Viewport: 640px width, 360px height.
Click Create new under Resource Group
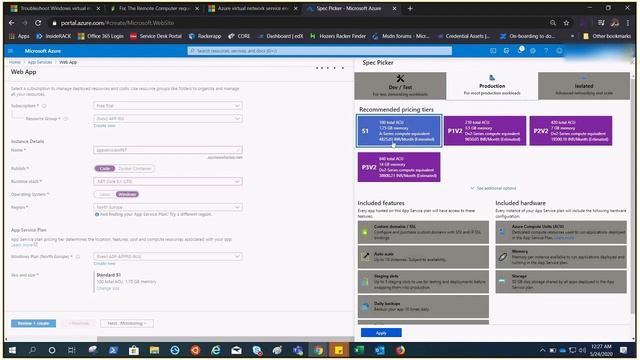104,126
